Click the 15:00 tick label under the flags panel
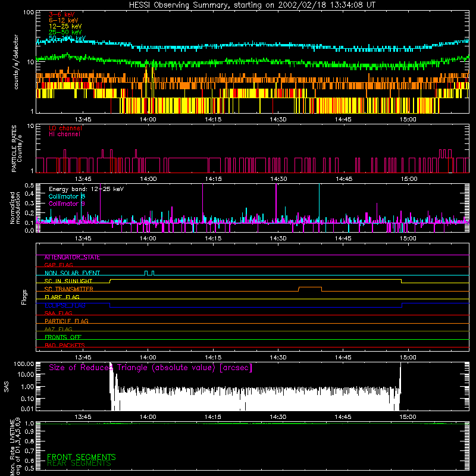Viewport: 476px width, 476px height. (408, 358)
